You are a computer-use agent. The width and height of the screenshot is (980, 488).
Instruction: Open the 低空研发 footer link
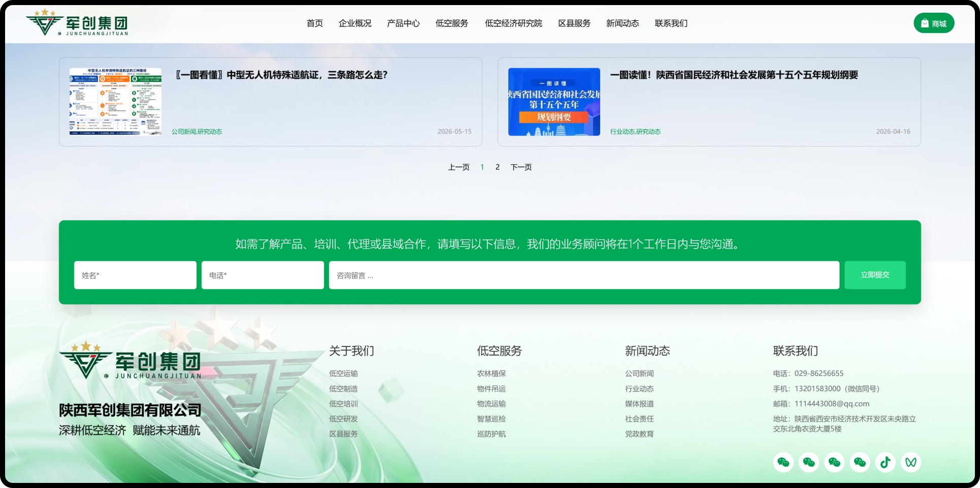[343, 419]
